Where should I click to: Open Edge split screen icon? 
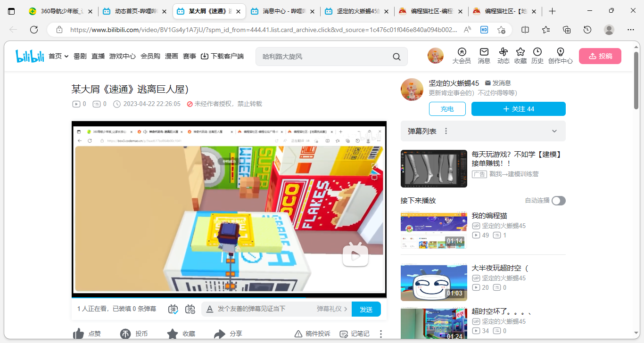525,30
